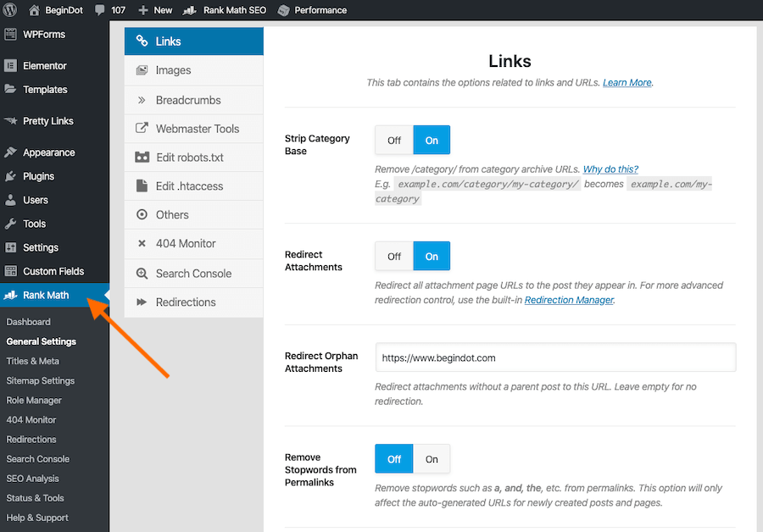Open Titles & Meta submenu item
The height and width of the screenshot is (532, 763).
click(32, 361)
